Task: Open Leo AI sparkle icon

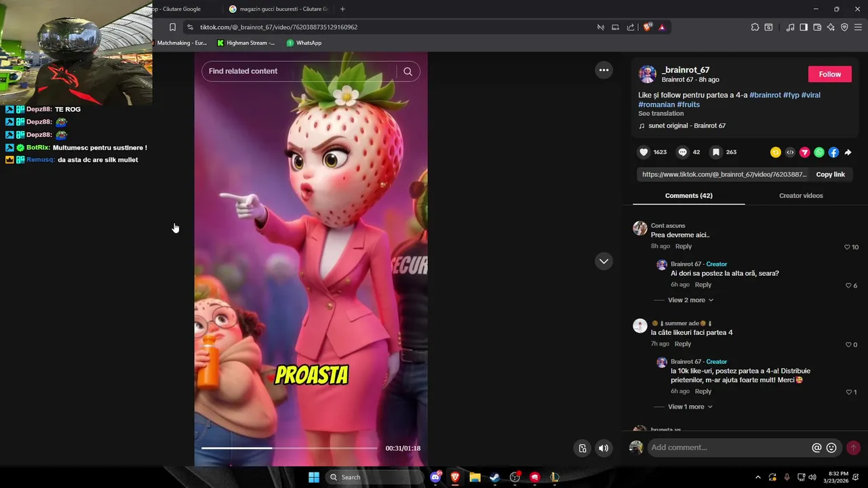Action: pyautogui.click(x=831, y=27)
